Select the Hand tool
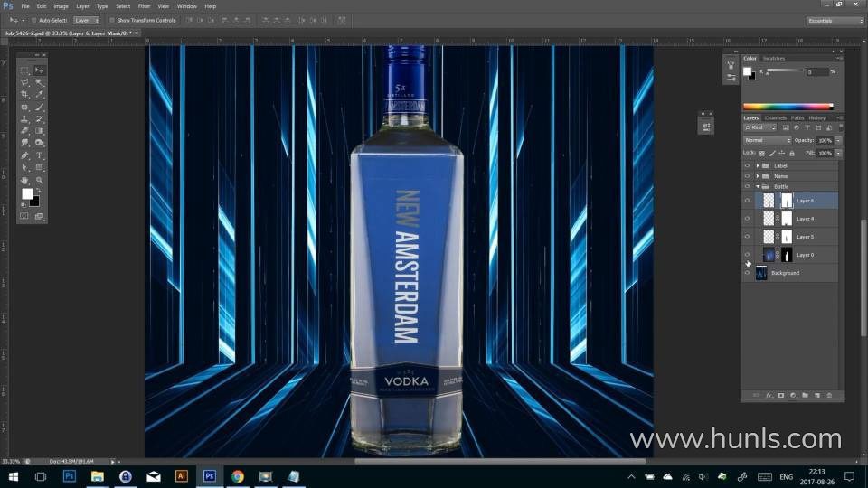The height and width of the screenshot is (488, 868). [24, 181]
